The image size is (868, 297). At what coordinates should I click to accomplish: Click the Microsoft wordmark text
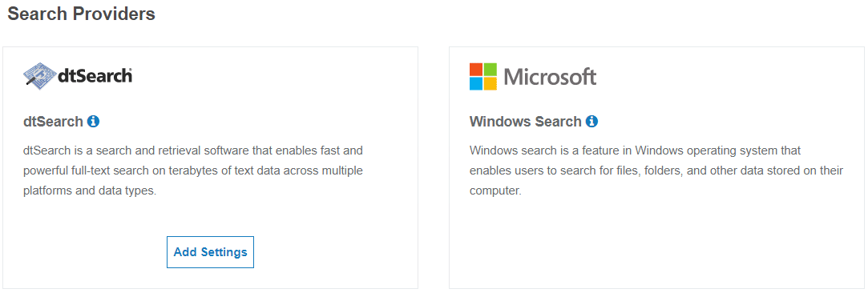click(551, 77)
